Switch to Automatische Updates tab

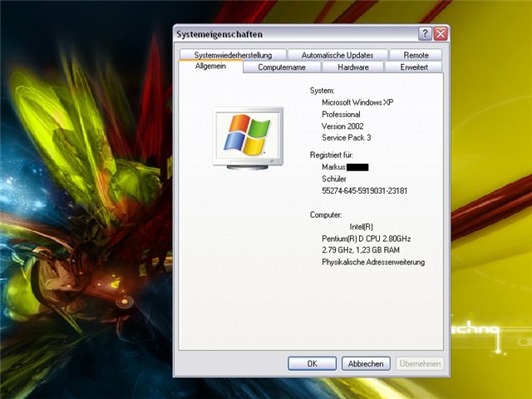[337, 55]
